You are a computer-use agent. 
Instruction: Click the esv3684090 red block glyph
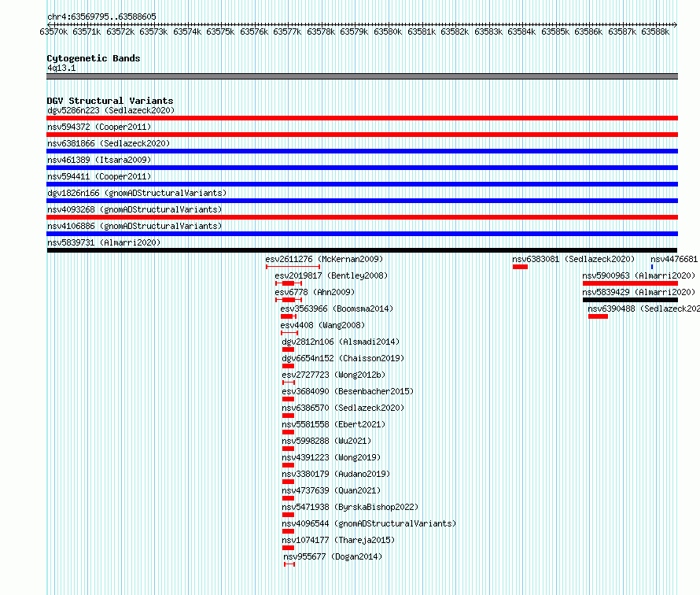coord(288,399)
